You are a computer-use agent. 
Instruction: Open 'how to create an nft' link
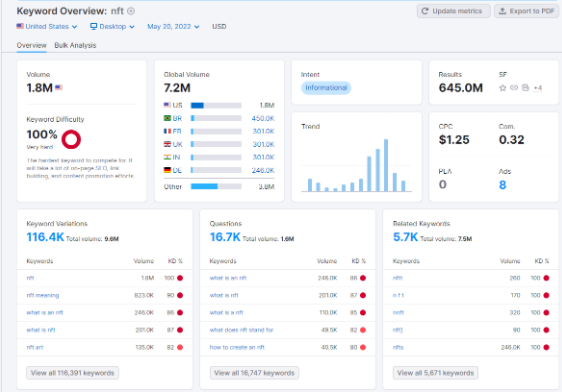tap(237, 347)
